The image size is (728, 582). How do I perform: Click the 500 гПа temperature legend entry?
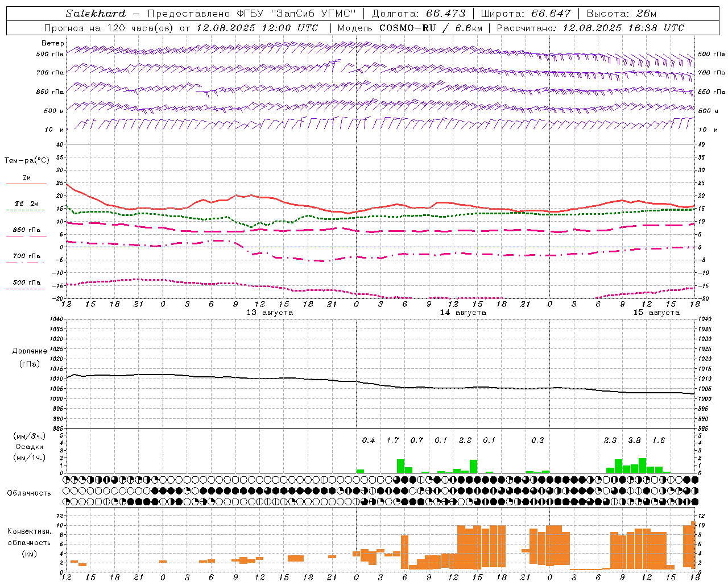[x=27, y=282]
